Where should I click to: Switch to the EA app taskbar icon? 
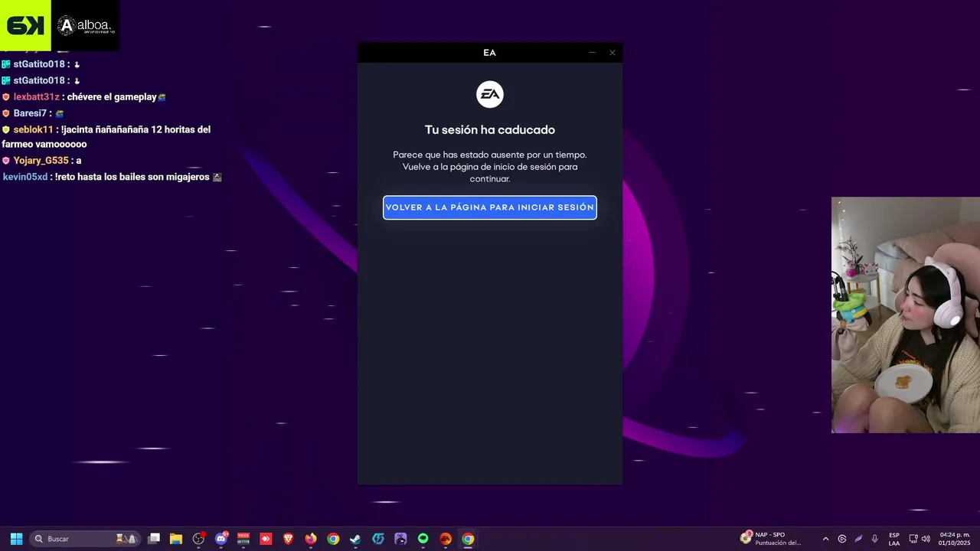tap(446, 539)
